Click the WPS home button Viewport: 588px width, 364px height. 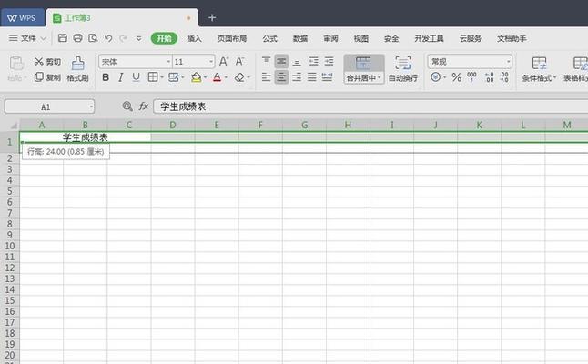(22, 17)
